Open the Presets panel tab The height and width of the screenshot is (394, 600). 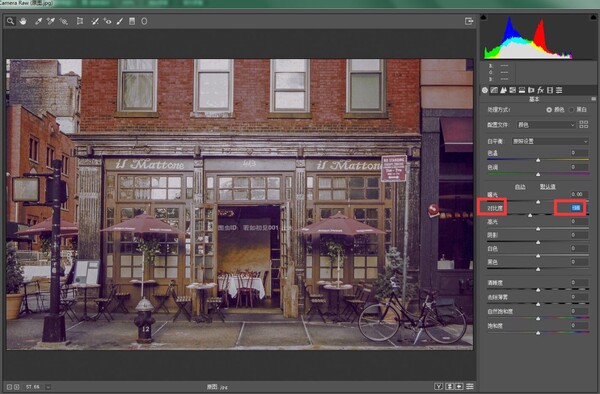(559, 90)
